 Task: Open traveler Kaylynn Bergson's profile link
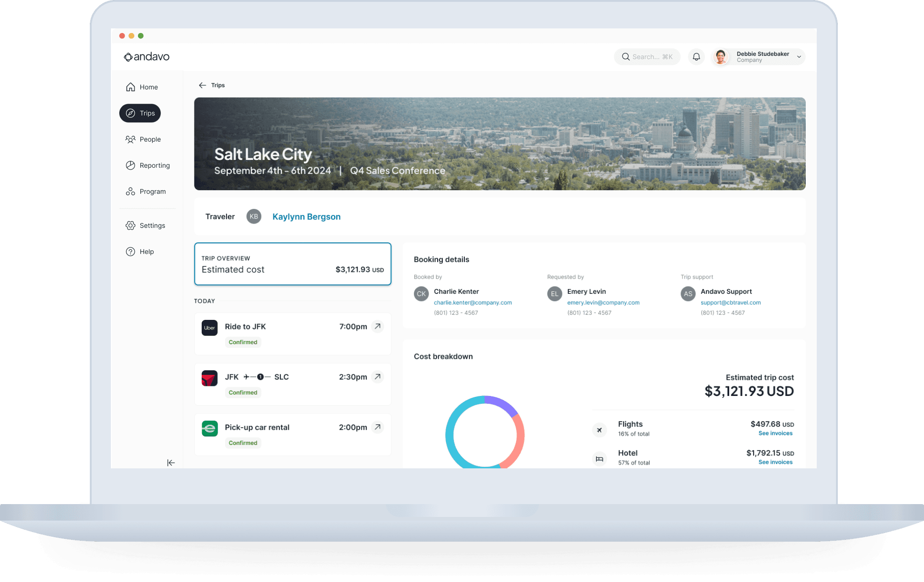coord(306,217)
